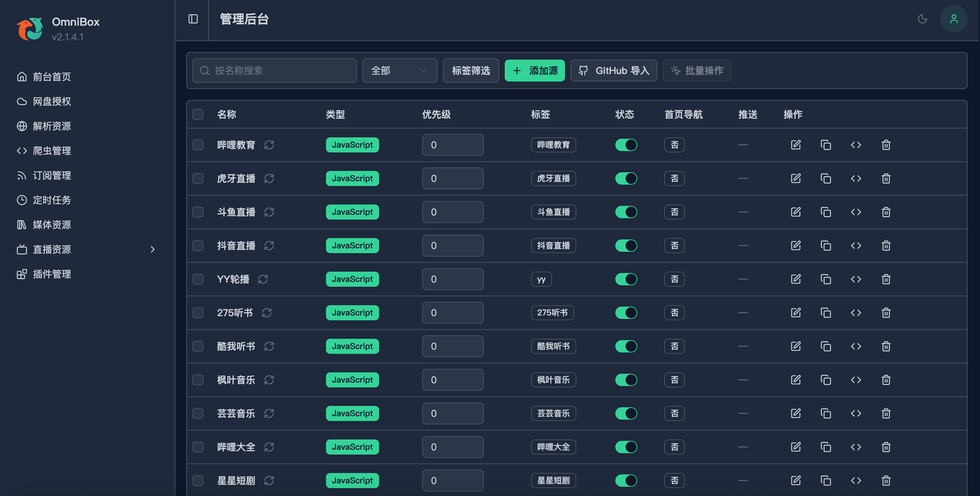Turn off the 芸芸音乐 status switch
Viewport: 980px width, 496px height.
pos(626,413)
